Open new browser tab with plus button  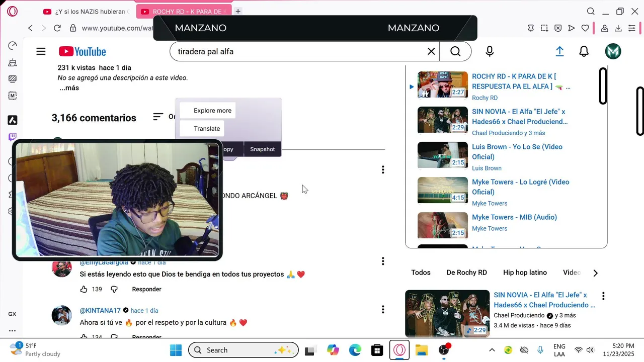(x=238, y=11)
